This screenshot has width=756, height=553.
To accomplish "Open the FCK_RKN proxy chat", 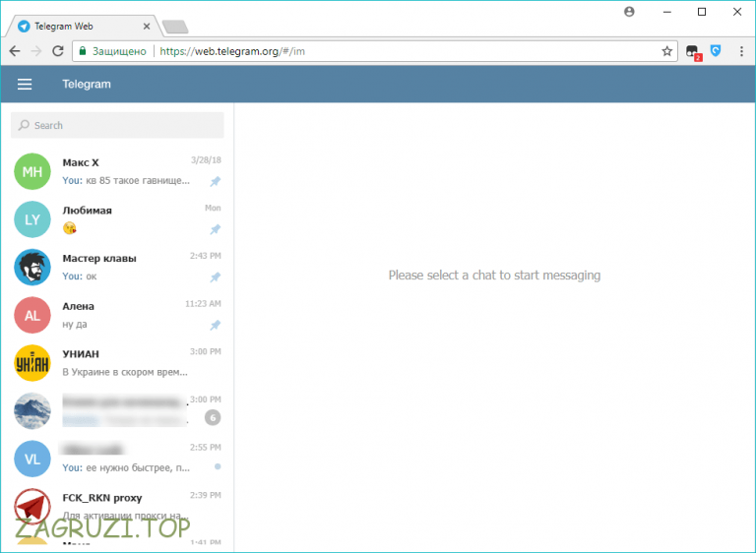I will point(117,507).
